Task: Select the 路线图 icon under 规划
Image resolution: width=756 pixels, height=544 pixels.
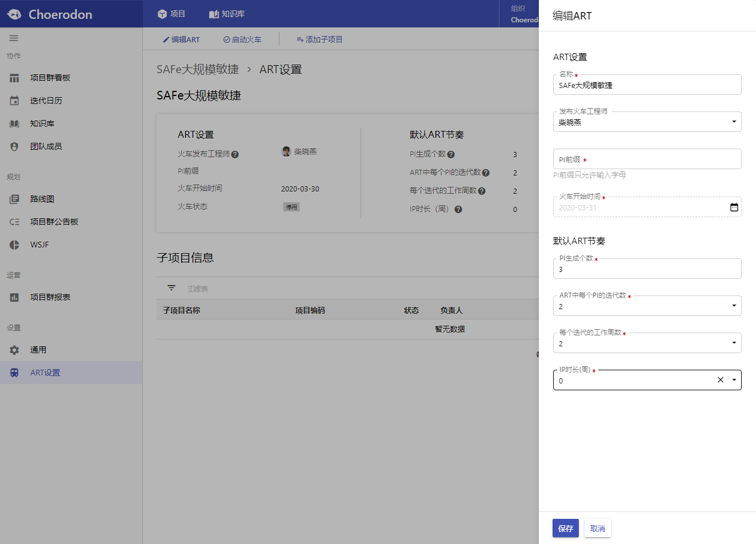Action: [14, 199]
